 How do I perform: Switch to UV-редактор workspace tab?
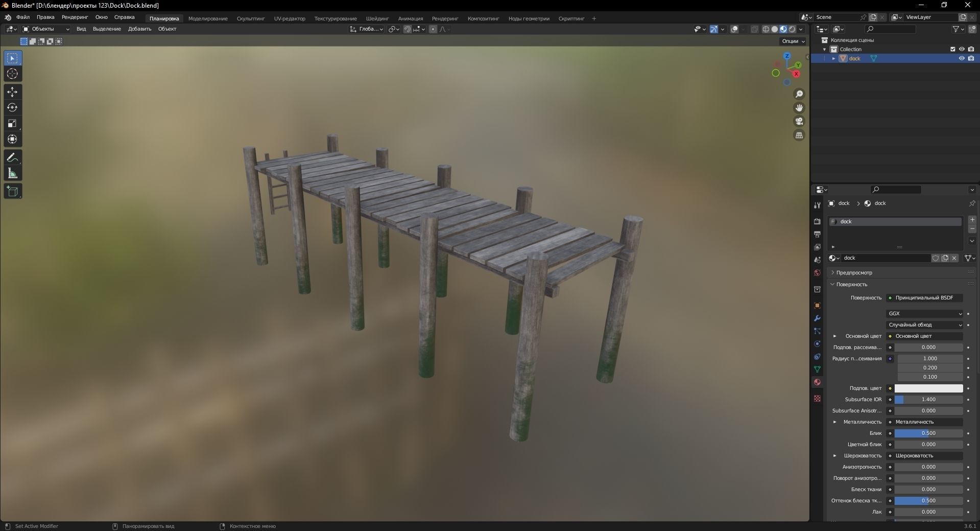[290, 18]
